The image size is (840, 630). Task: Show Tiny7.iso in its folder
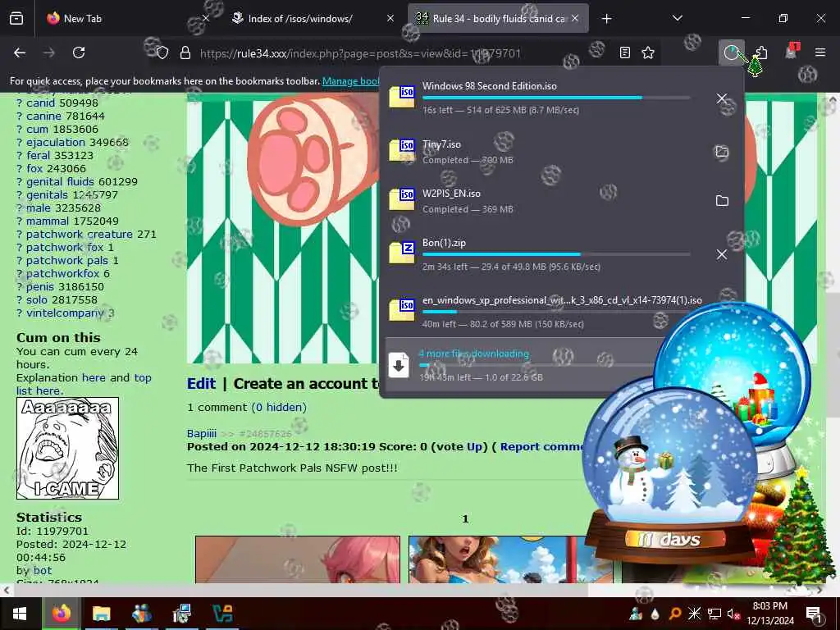(x=722, y=152)
